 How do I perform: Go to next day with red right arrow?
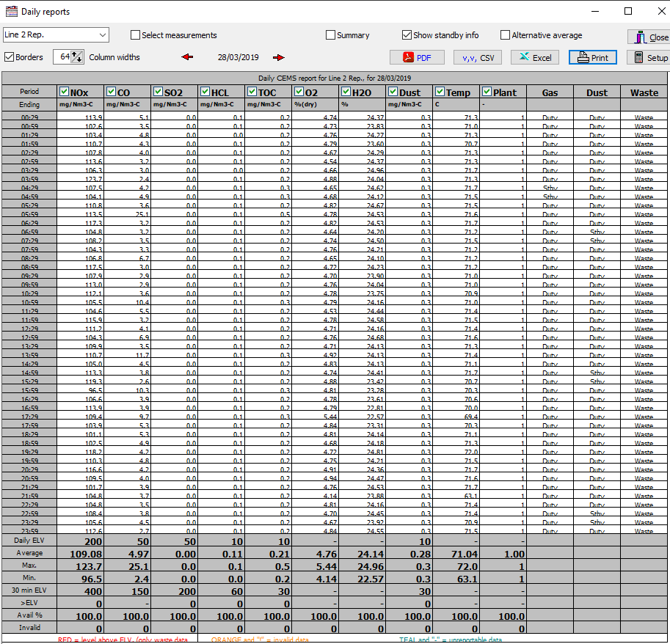(x=279, y=57)
